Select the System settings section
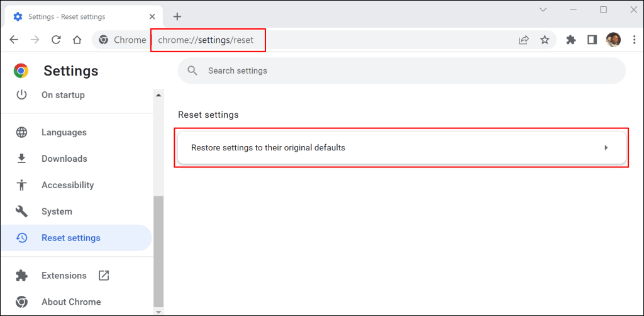This screenshot has width=644, height=316. [57, 212]
